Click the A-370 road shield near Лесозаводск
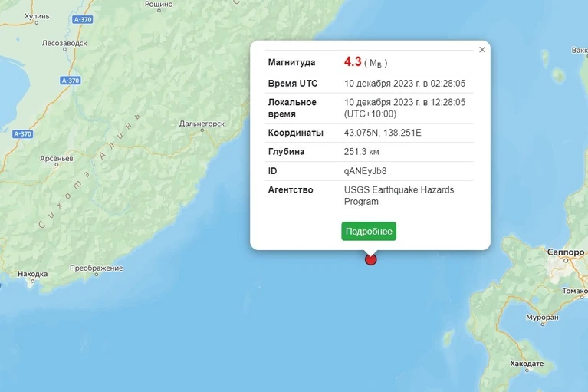Image resolution: width=588 pixels, height=392 pixels. 83,19
